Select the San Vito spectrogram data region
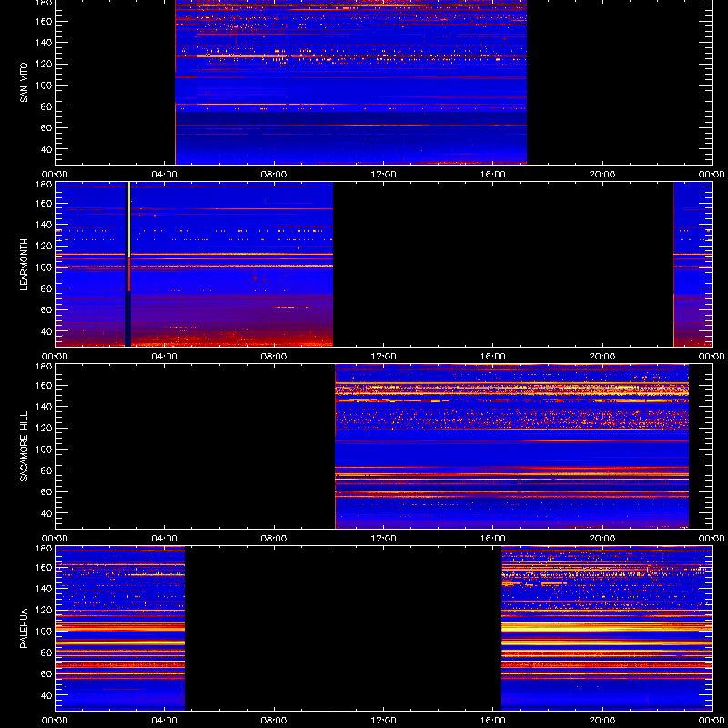The height and width of the screenshot is (728, 728). pos(351,82)
